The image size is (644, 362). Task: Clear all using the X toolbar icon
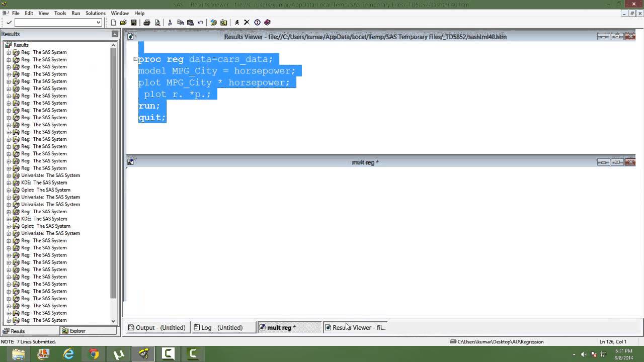(247, 23)
